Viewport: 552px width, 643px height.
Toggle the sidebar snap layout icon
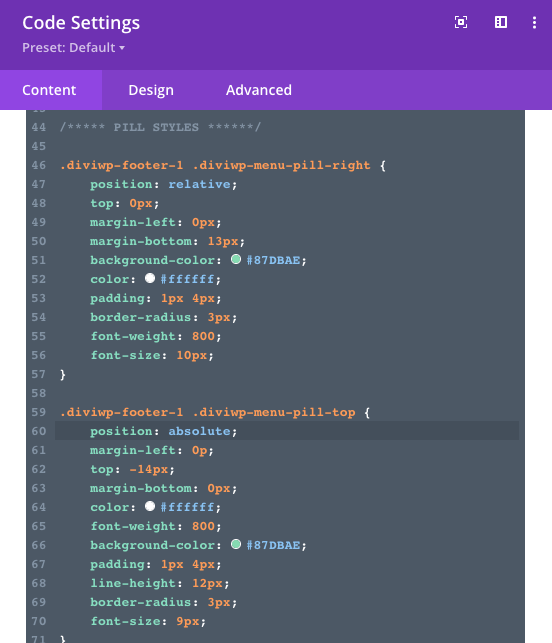[501, 22]
